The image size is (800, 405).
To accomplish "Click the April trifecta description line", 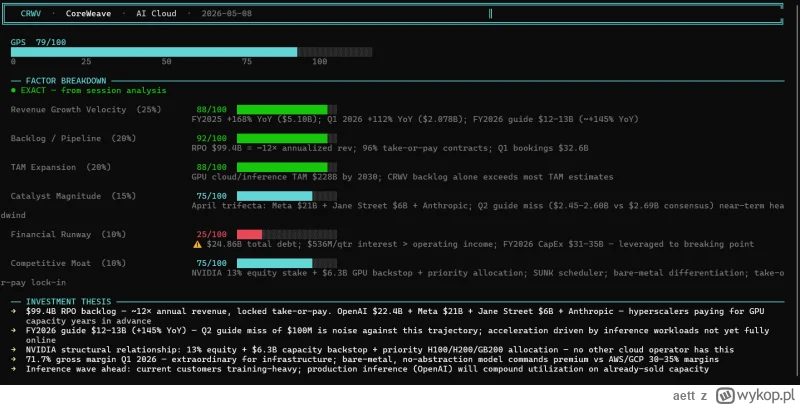I will coord(487,206).
